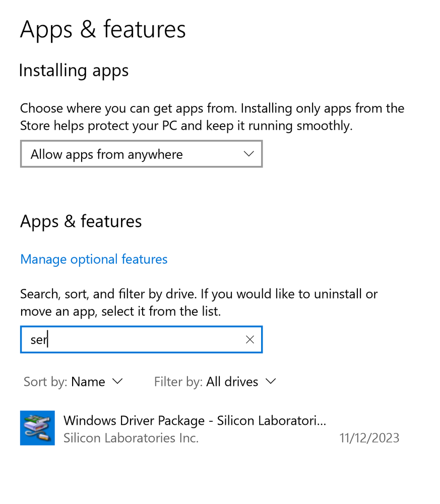Click the 11/12/2023 install date

pos(369,438)
